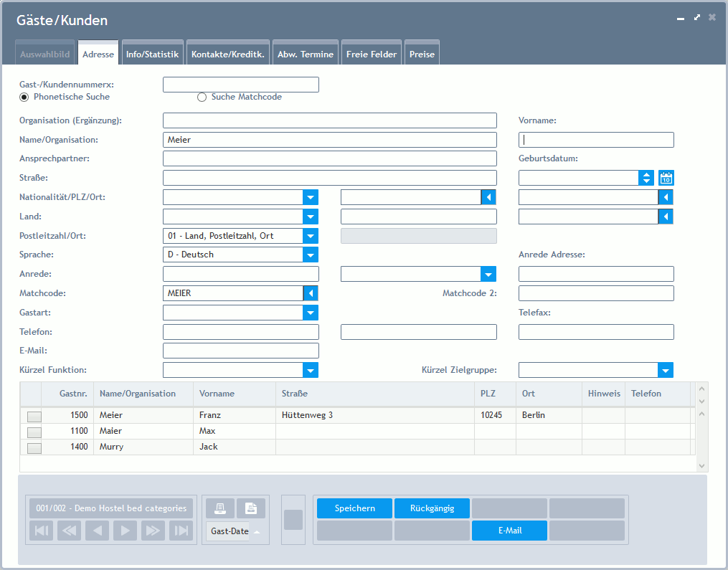The height and width of the screenshot is (570, 728).
Task: Click the lookup arrow at right of Land row
Action: pos(666,217)
